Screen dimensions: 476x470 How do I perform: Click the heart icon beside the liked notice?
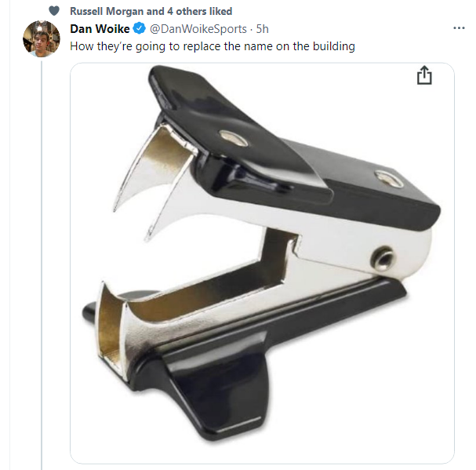(54, 11)
